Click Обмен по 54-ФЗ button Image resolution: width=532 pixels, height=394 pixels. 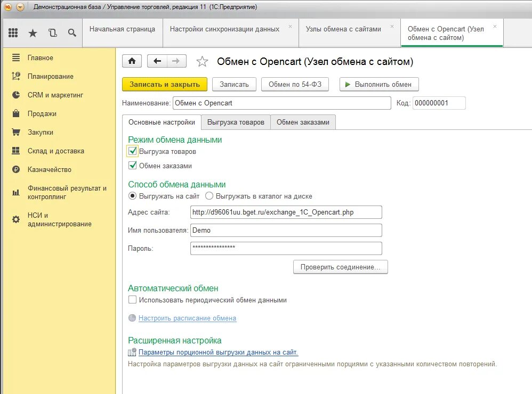(x=295, y=84)
